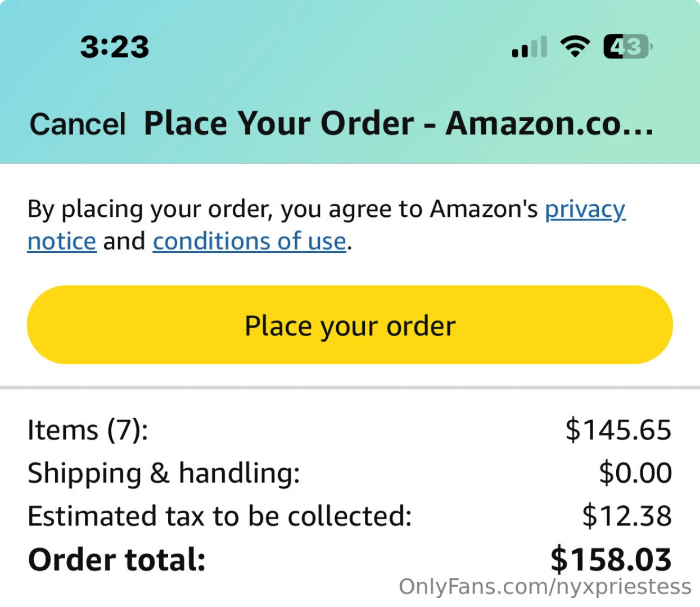Cancel the checkout page
Viewport: 700px width, 607px height.
(x=78, y=124)
